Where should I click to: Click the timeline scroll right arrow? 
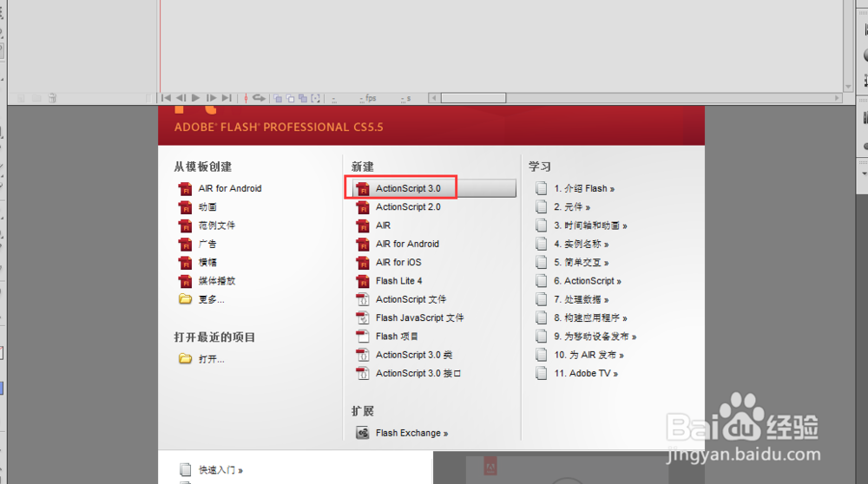[x=837, y=98]
